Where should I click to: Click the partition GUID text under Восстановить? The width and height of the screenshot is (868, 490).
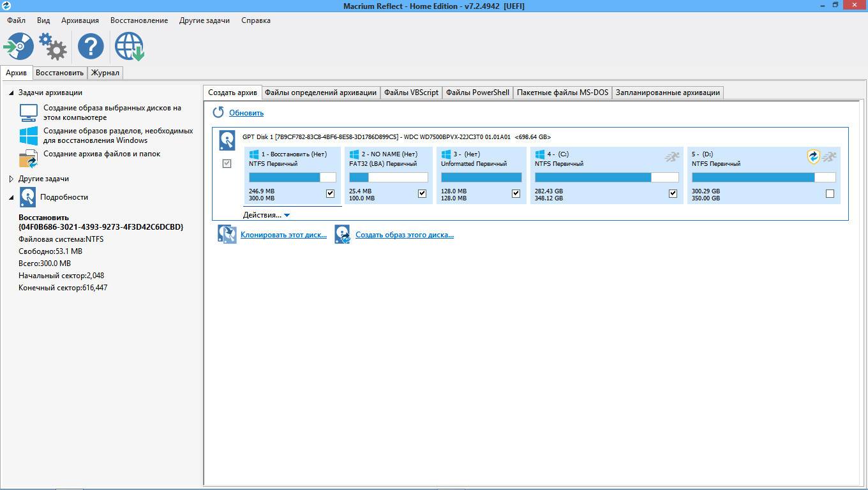[x=101, y=227]
